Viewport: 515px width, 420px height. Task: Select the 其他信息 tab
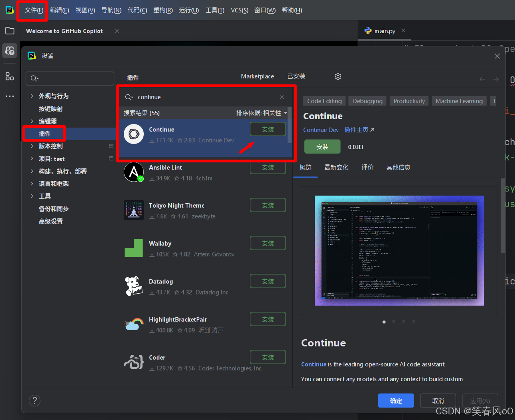(x=398, y=168)
